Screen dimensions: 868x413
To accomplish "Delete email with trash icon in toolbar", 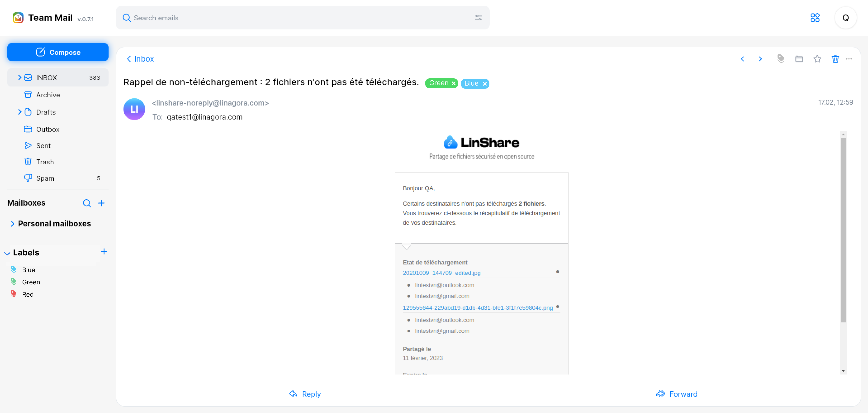I will [835, 59].
